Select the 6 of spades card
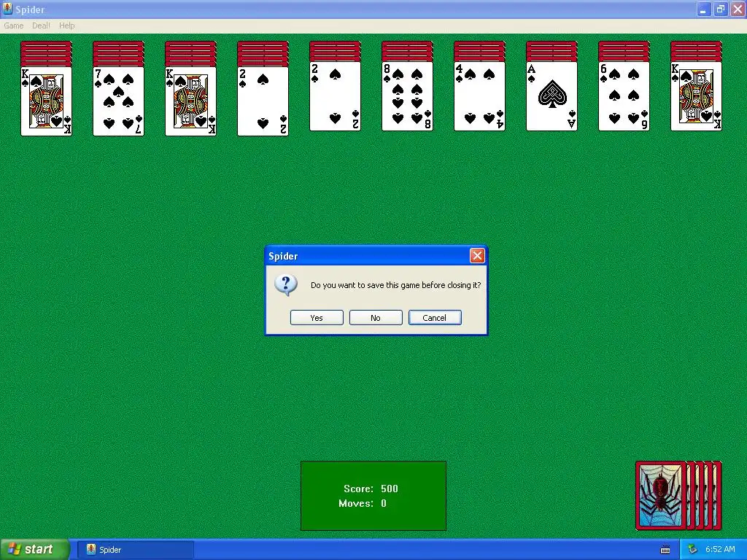The width and height of the screenshot is (747, 560). 624,96
